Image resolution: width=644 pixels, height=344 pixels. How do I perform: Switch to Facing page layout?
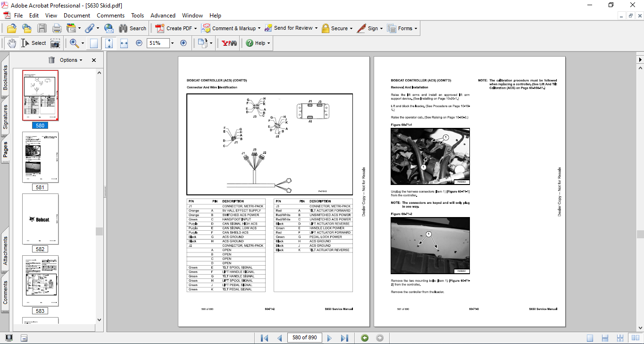636,338
